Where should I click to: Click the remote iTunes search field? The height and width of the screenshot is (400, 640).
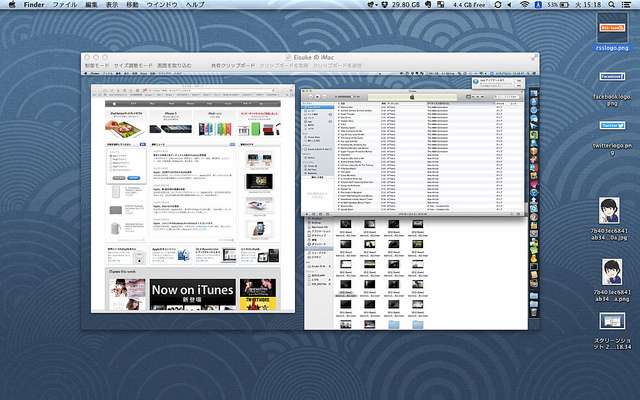click(x=506, y=97)
